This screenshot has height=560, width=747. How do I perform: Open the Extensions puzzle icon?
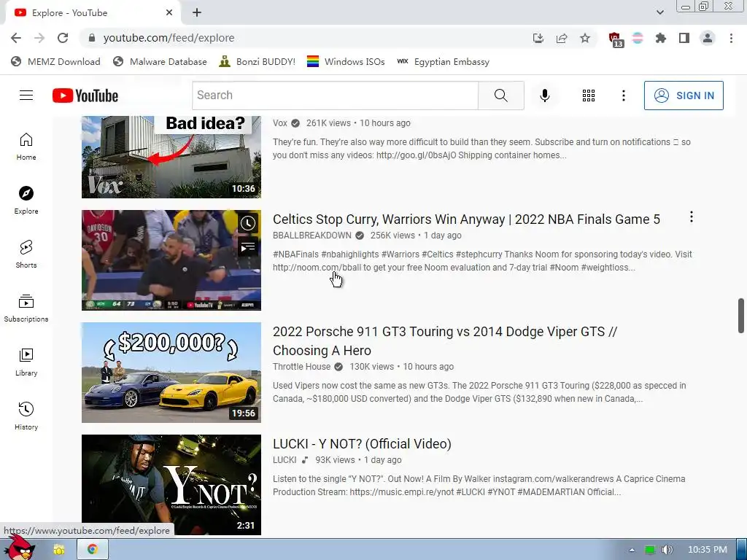[x=661, y=38]
